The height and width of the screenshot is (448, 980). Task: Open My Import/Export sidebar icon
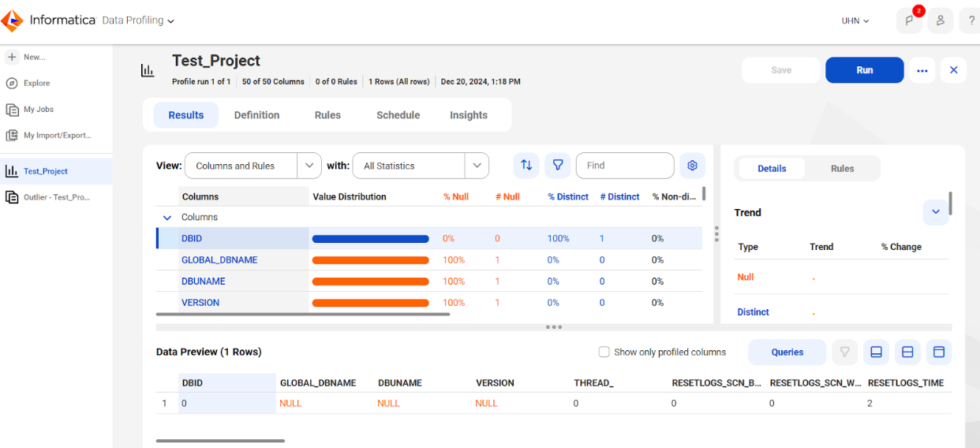tap(12, 136)
